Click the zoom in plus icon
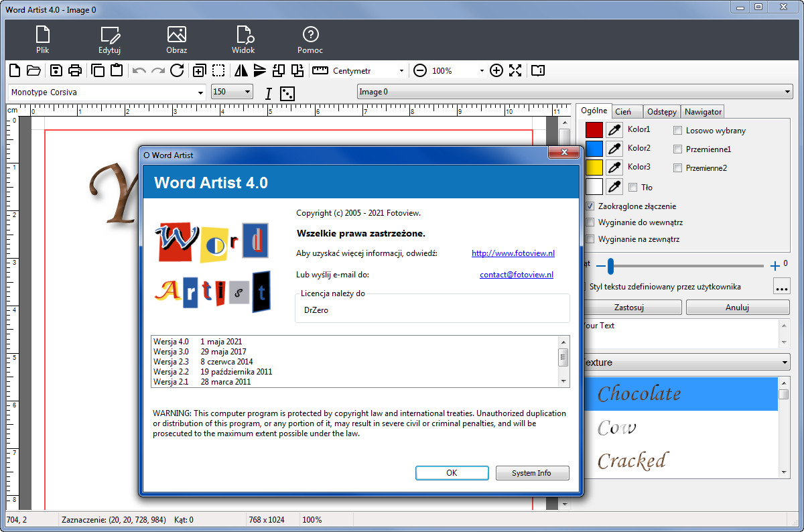Image resolution: width=804 pixels, height=532 pixels. [x=496, y=70]
